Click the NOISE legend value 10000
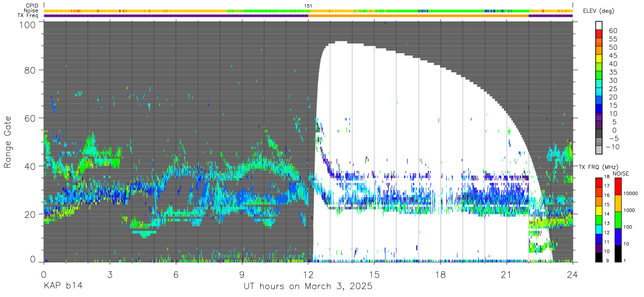Image resolution: width=644 pixels, height=297 pixels. (631, 194)
